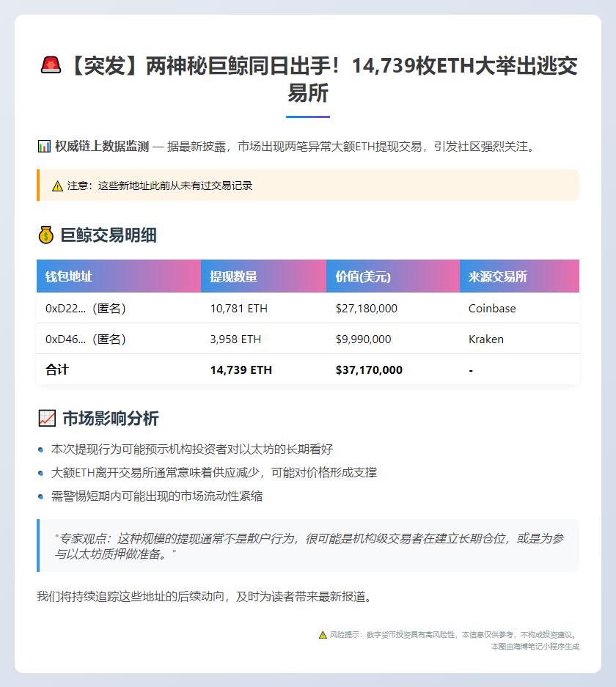Click the headline mentioning 两神秘巨鲸同日出手
Screen dimensions: 616x687
(x=308, y=79)
